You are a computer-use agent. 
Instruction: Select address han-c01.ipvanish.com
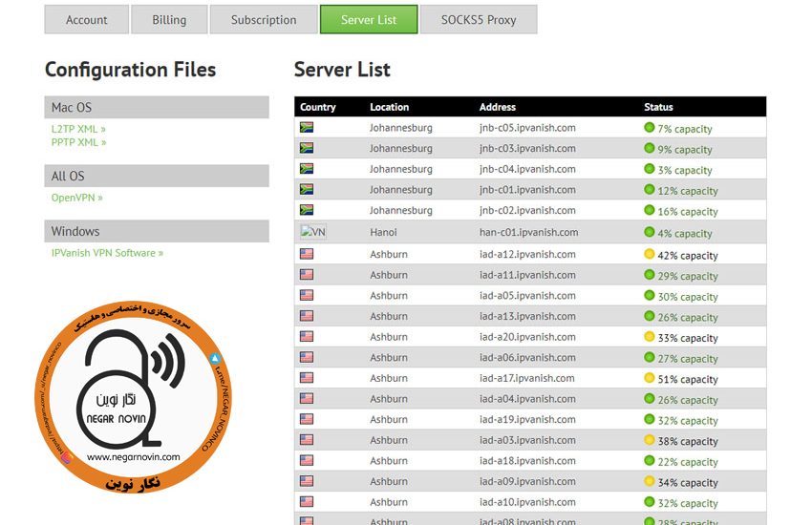pyautogui.click(x=528, y=232)
